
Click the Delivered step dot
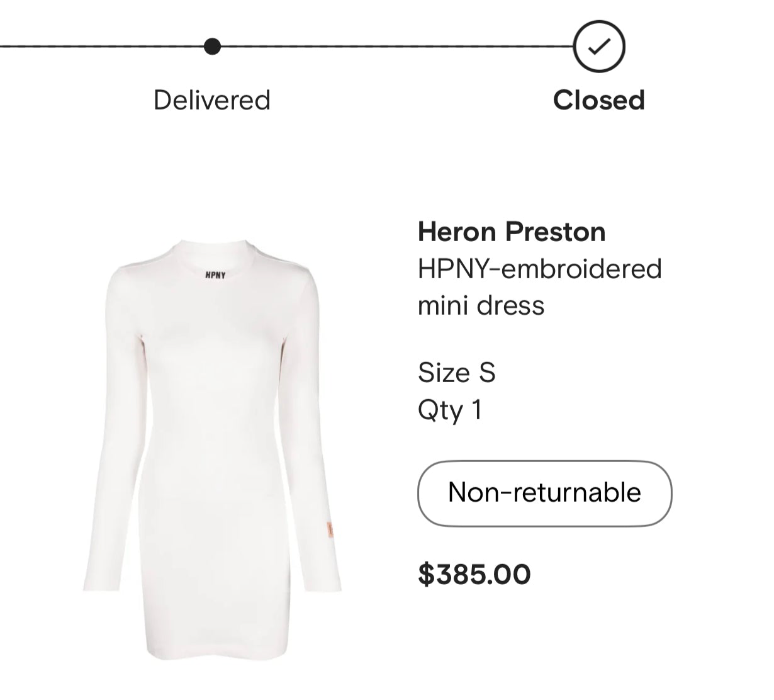point(213,47)
